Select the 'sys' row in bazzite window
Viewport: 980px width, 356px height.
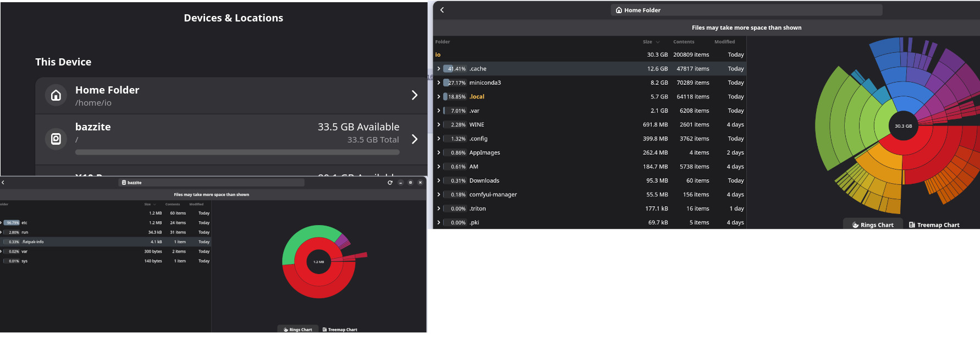point(106,261)
